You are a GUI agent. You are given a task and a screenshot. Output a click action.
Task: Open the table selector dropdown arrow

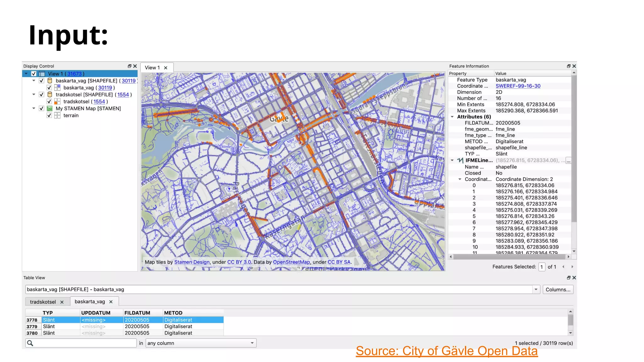point(536,289)
